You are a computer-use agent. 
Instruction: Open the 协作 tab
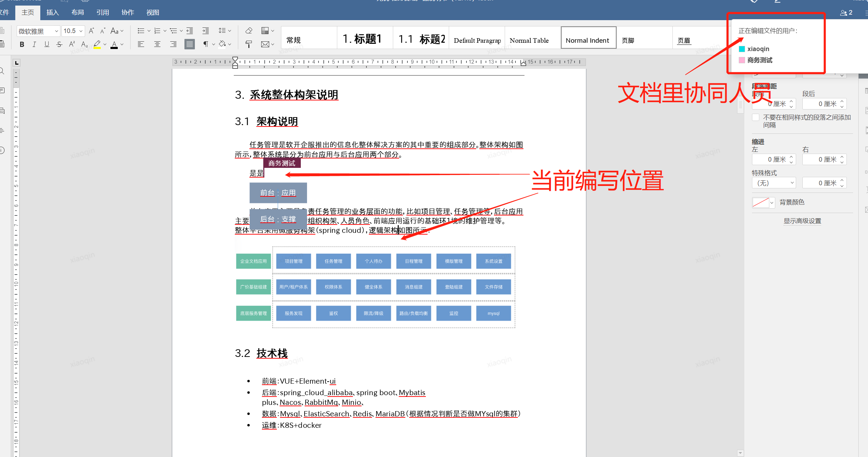click(x=127, y=13)
